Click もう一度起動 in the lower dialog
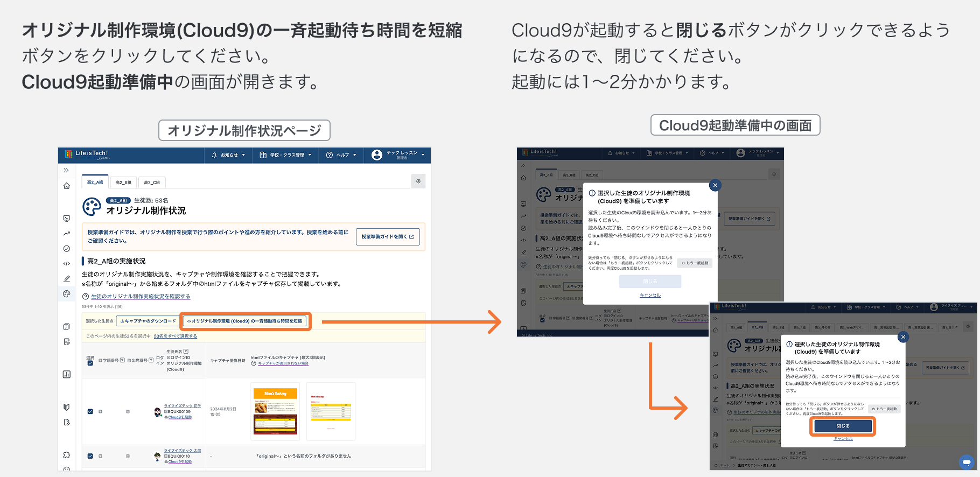The image size is (980, 477). click(885, 409)
